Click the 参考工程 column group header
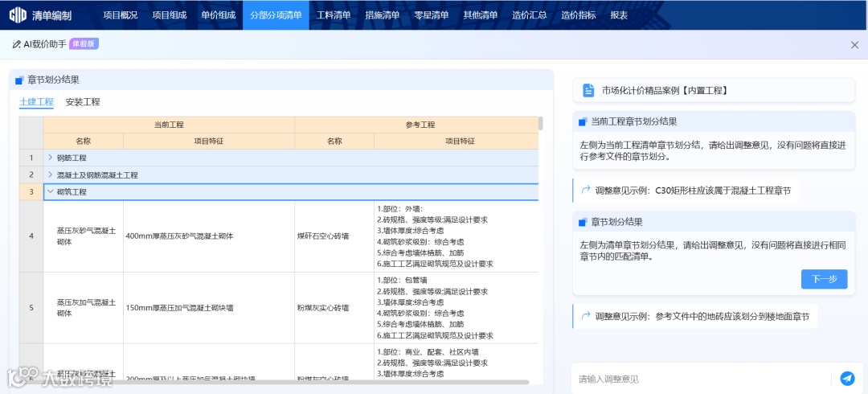Image resolution: width=868 pixels, height=394 pixels. click(x=416, y=125)
